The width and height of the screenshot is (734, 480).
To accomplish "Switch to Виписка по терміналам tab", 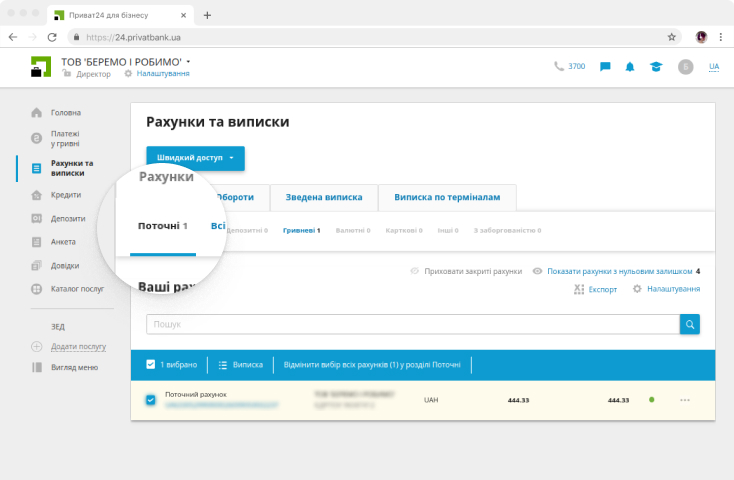I will point(447,198).
